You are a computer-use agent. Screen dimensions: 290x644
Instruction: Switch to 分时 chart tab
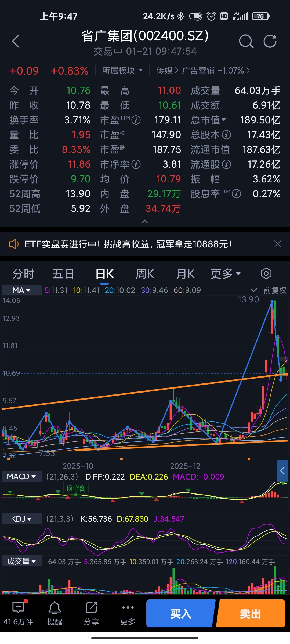23,274
